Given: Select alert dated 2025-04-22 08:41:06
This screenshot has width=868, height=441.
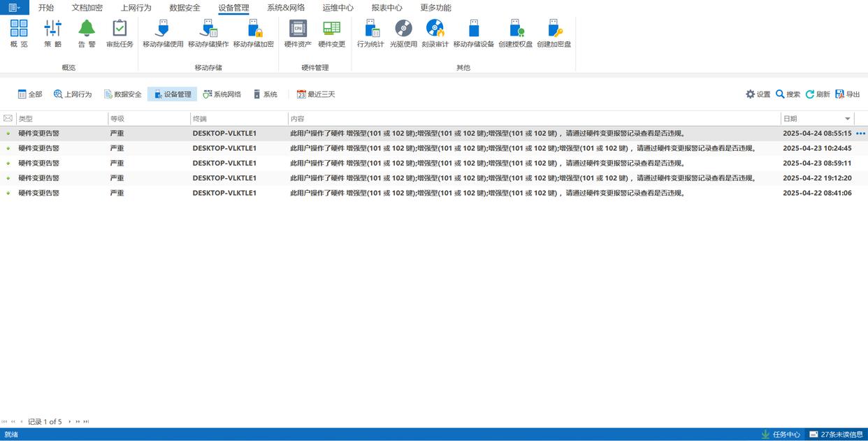Looking at the screenshot, I should [434, 193].
